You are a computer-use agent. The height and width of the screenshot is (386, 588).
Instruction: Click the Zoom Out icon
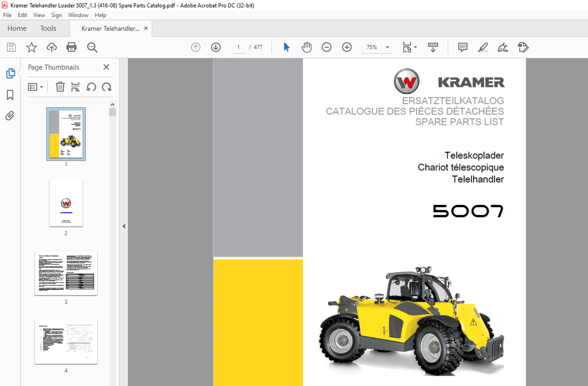pos(327,47)
